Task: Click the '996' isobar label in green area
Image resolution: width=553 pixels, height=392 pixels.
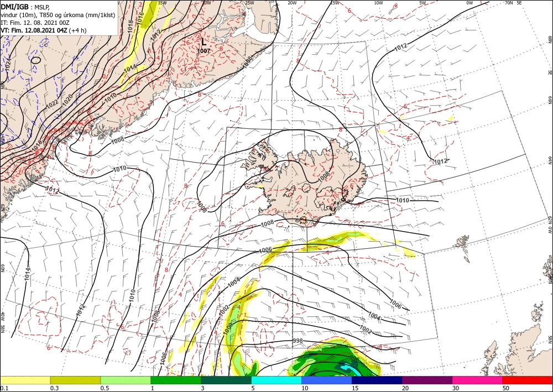Action: (354, 358)
